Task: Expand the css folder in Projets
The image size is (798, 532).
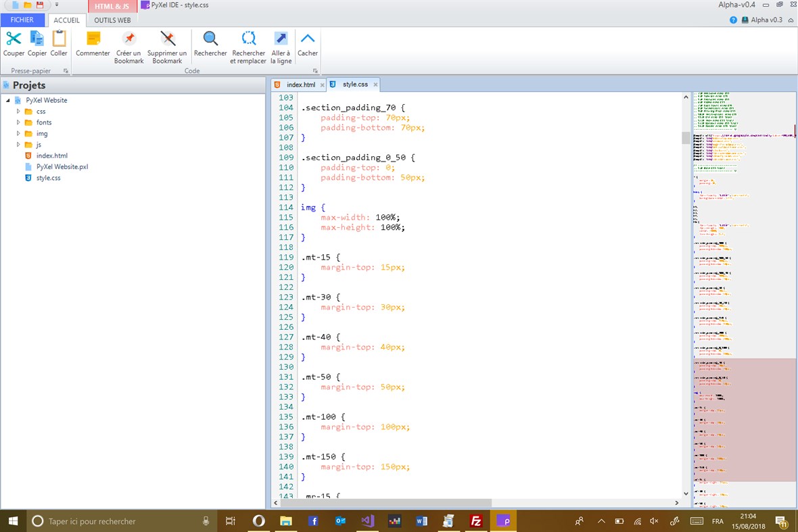Action: (x=18, y=111)
